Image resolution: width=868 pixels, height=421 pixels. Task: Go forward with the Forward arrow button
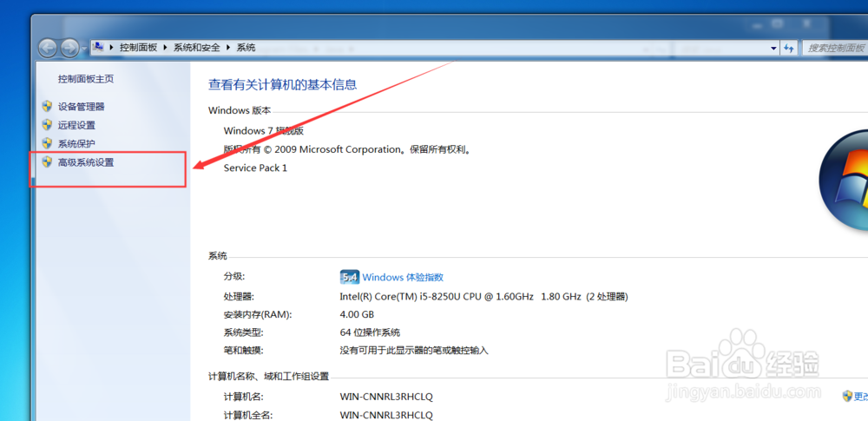tap(69, 49)
